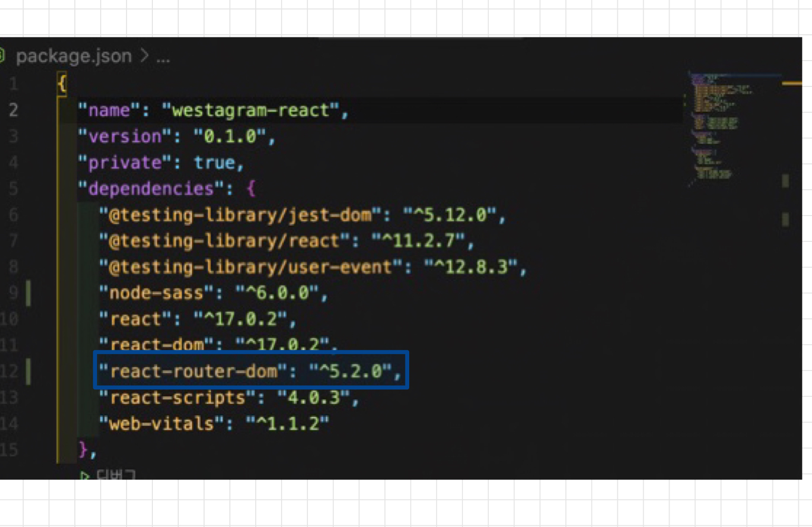Click the closing brace on line 15
The width and height of the screenshot is (812, 527).
coord(83,450)
